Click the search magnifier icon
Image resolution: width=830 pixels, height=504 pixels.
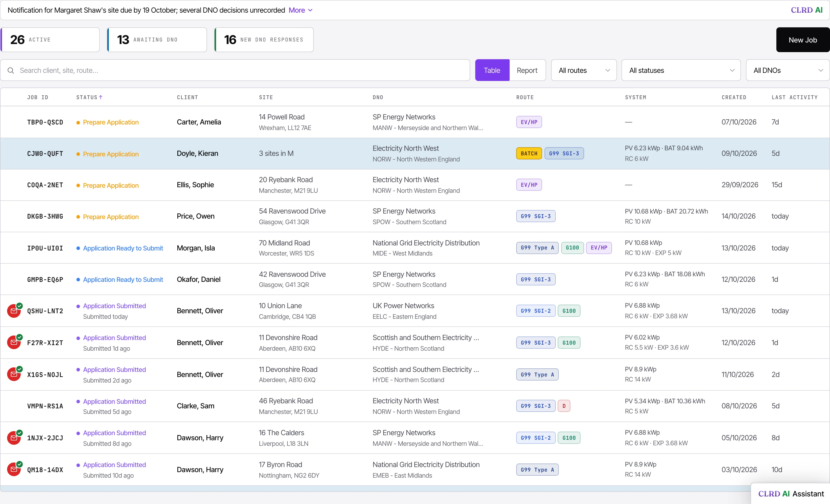[11, 70]
